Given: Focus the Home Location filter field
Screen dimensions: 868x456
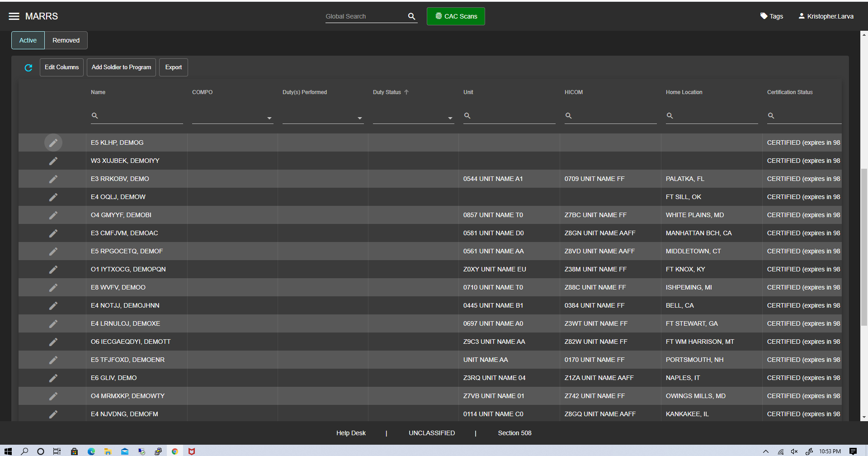Looking at the screenshot, I should click(712, 116).
